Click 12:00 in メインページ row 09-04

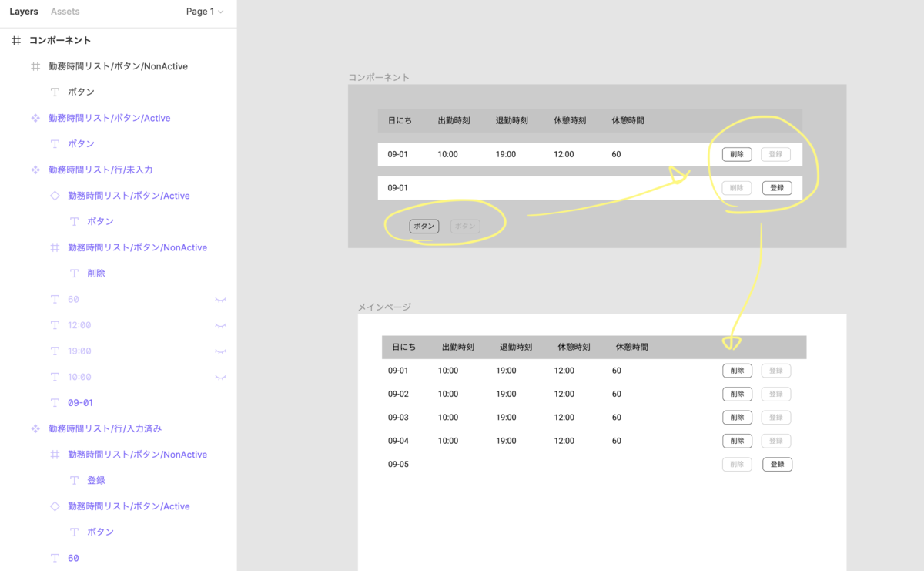tap(564, 441)
